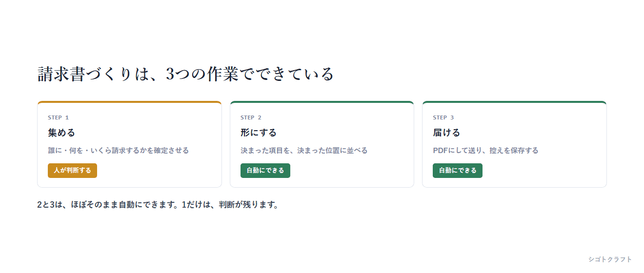This screenshot has height=273, width=644.
Task: Click the 自動にできる badge under 形にする
Action: (x=265, y=171)
